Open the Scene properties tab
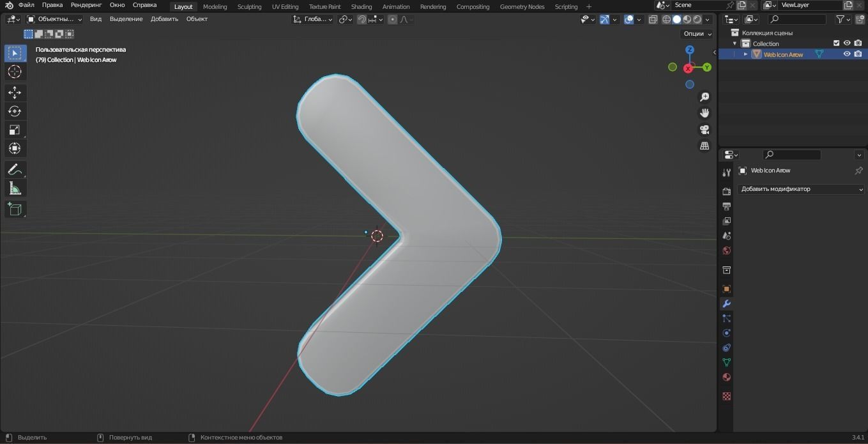 (x=726, y=236)
